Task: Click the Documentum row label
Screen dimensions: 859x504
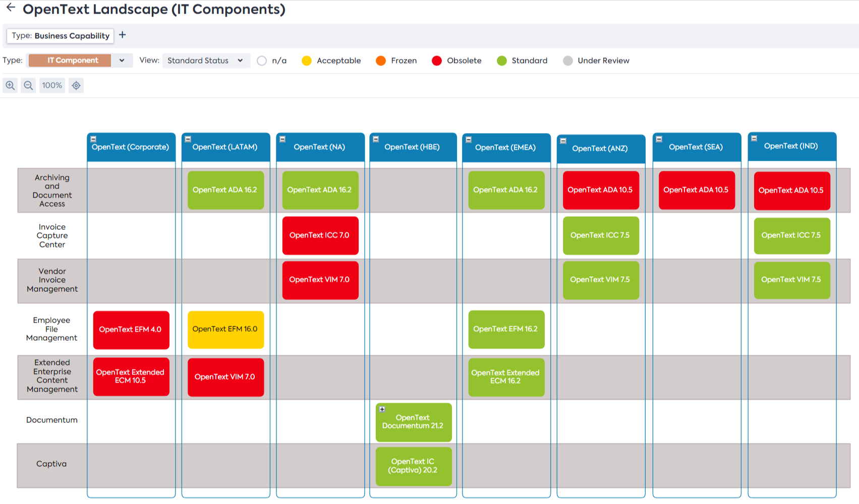Action: click(x=52, y=420)
